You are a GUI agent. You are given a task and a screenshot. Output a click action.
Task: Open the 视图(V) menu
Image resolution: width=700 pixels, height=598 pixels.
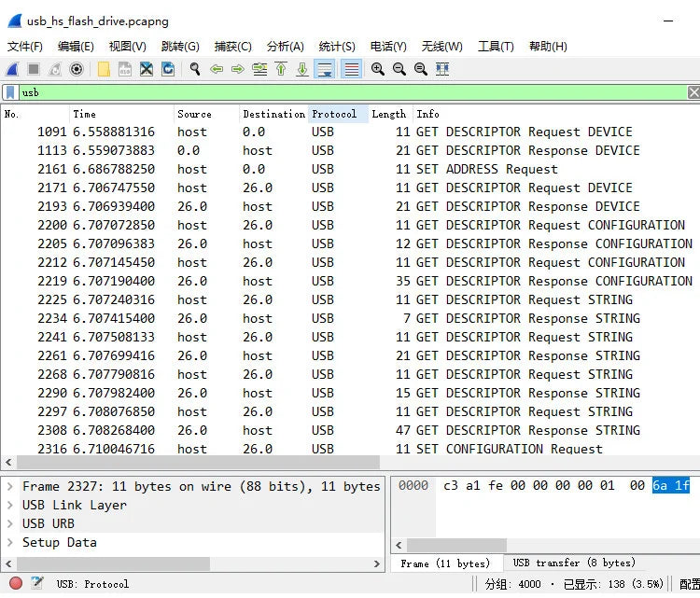[128, 47]
